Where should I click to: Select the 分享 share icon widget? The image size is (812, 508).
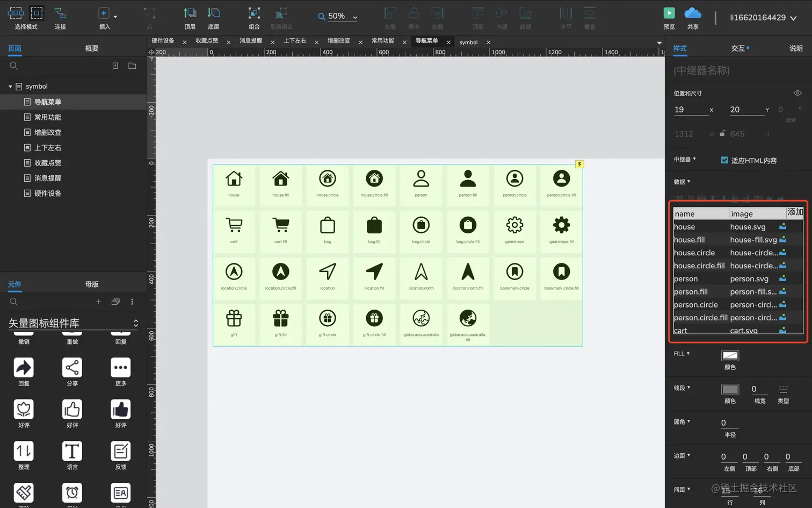pyautogui.click(x=72, y=368)
